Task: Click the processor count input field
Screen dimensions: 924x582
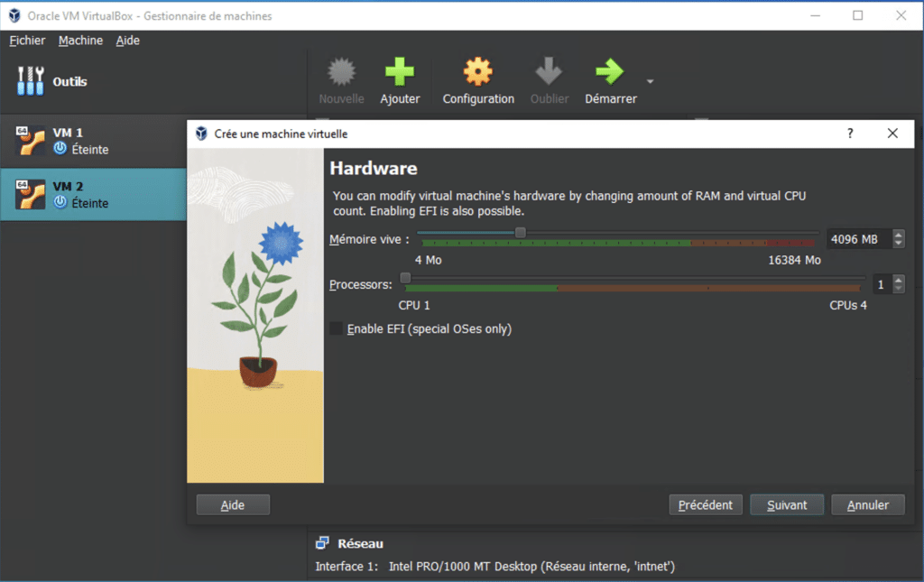Action: [882, 284]
